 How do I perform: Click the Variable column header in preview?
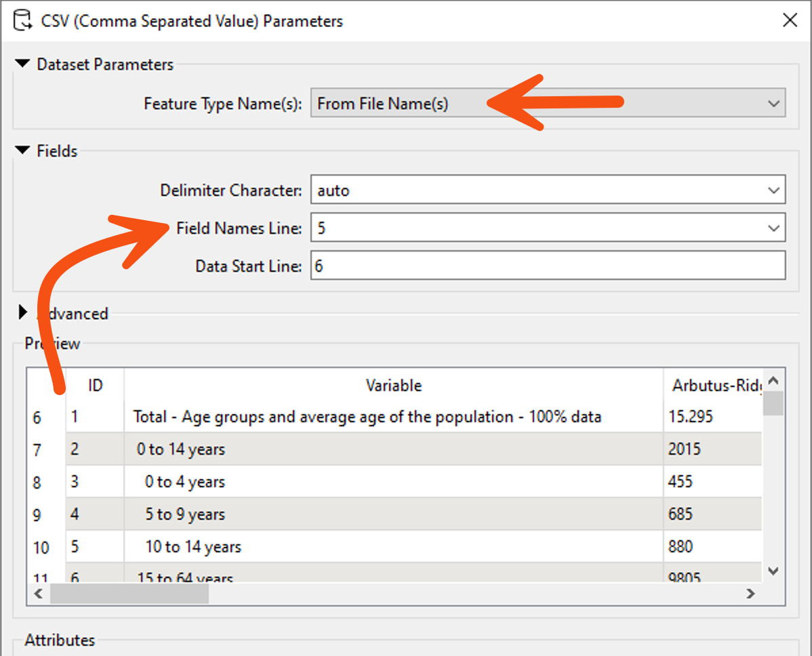coord(394,385)
